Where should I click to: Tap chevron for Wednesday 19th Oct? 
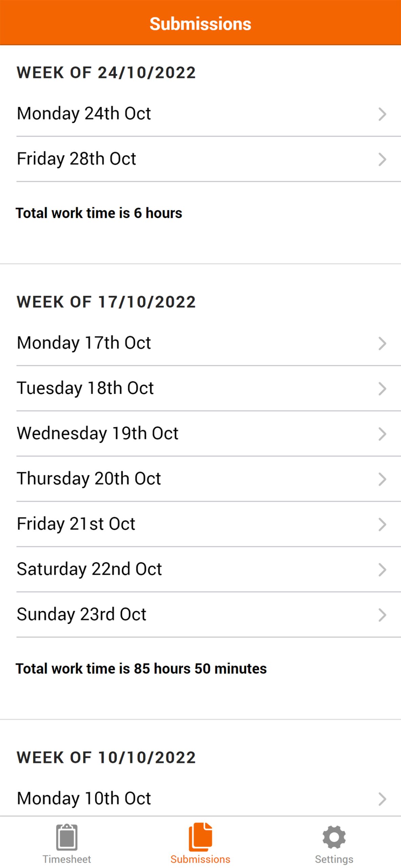[382, 434]
